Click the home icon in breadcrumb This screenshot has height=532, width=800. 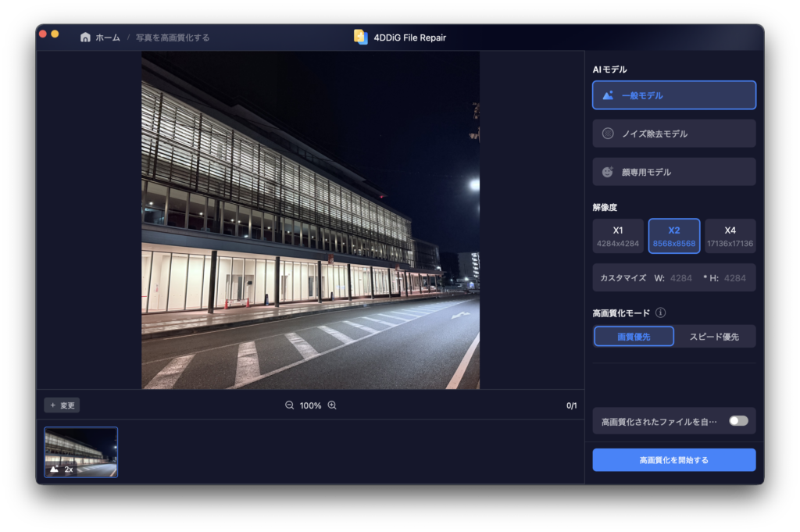click(85, 37)
